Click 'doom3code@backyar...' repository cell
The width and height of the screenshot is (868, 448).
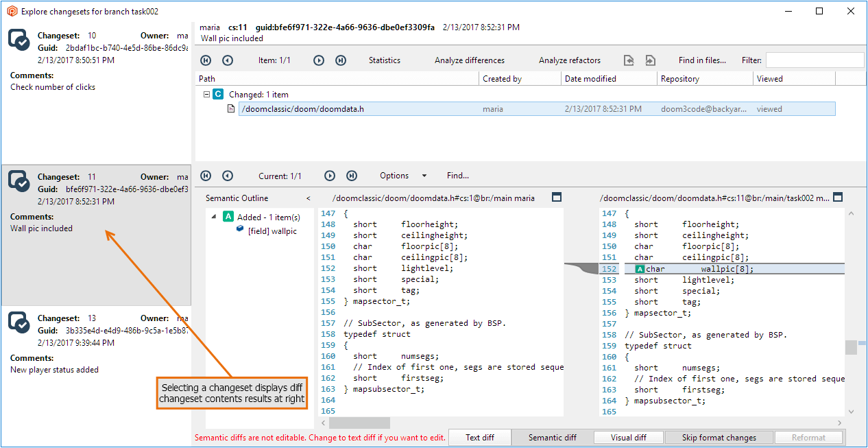[x=703, y=108]
